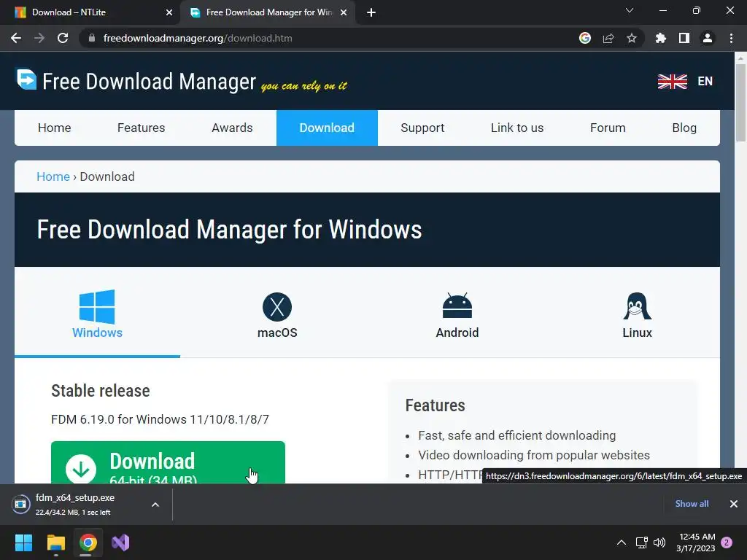Viewport: 747px width, 560px height.
Task: Open the EN language selector
Action: click(x=705, y=82)
